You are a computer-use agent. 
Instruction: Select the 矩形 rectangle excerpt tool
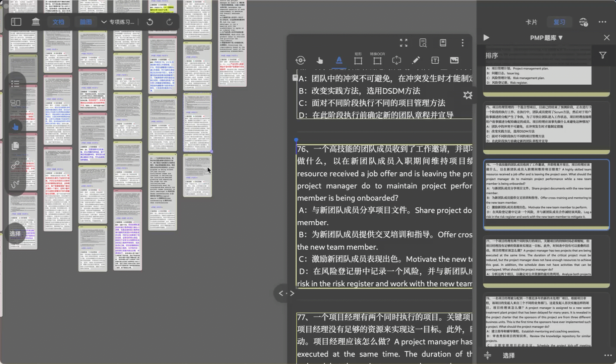358,61
